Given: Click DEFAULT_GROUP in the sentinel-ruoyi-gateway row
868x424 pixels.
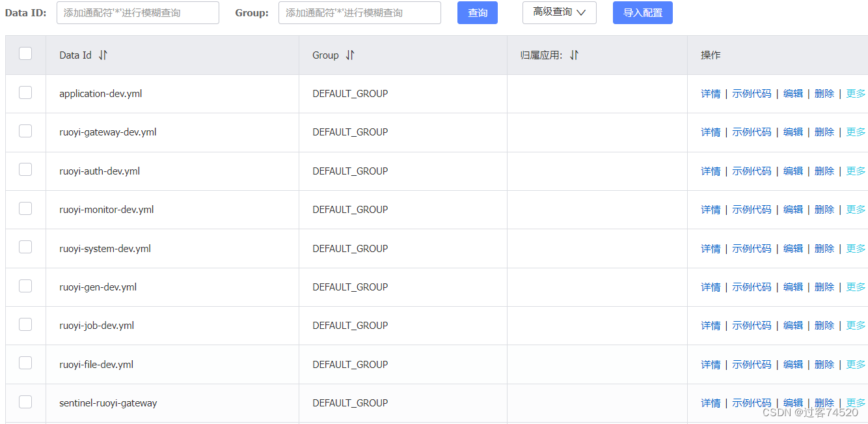Looking at the screenshot, I should (x=350, y=403).
